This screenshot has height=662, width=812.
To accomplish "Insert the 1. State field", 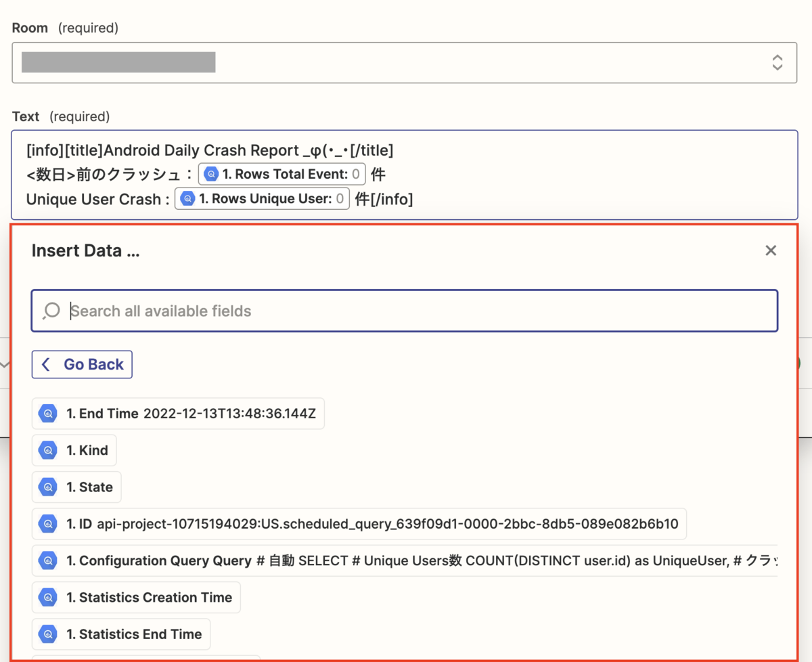I will tap(76, 487).
